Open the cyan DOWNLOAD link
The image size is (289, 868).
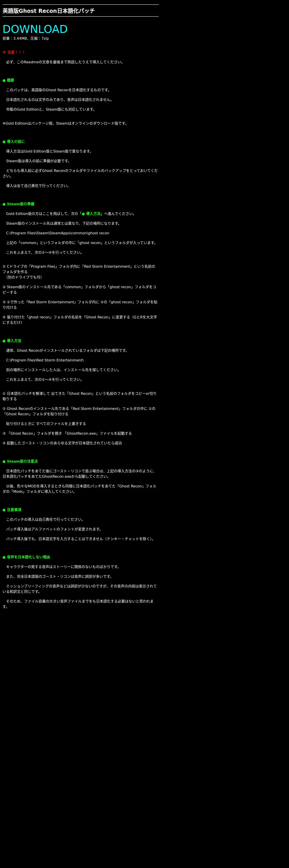[35, 29]
